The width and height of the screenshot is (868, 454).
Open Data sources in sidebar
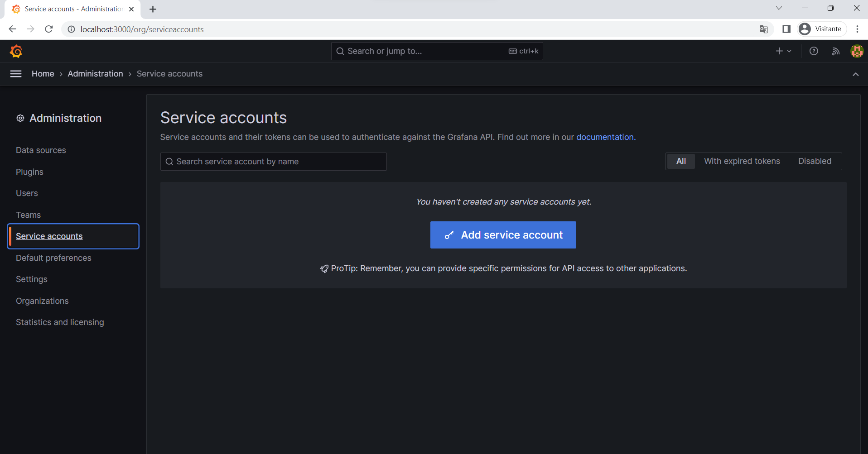[x=41, y=150]
